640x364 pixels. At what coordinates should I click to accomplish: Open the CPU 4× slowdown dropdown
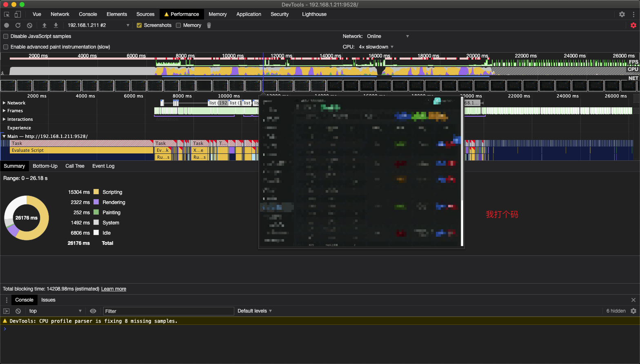tap(376, 47)
